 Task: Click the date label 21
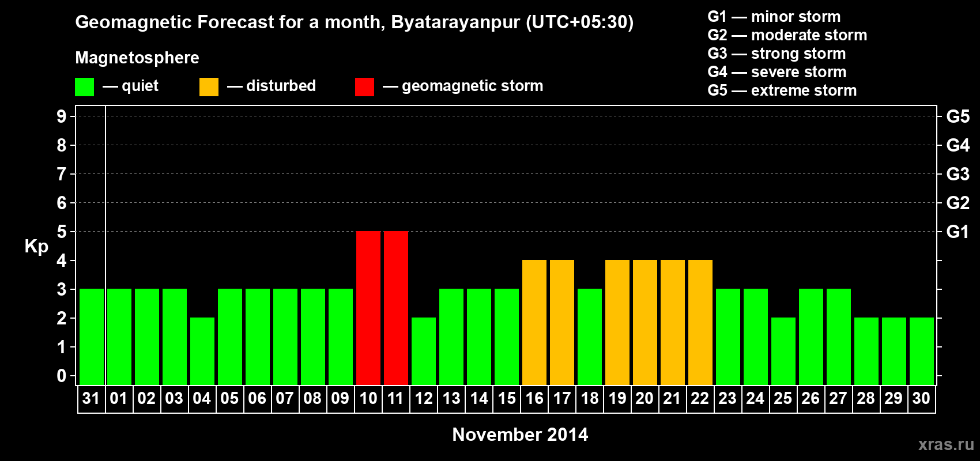coord(672,398)
